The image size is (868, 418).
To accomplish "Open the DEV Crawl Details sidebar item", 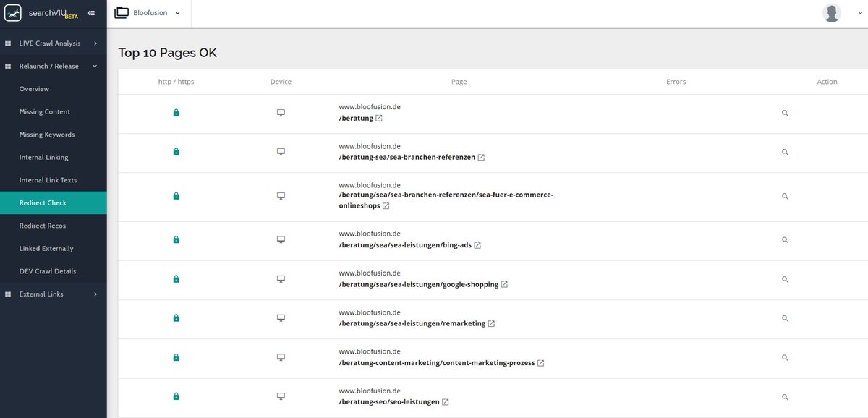I will [54, 271].
